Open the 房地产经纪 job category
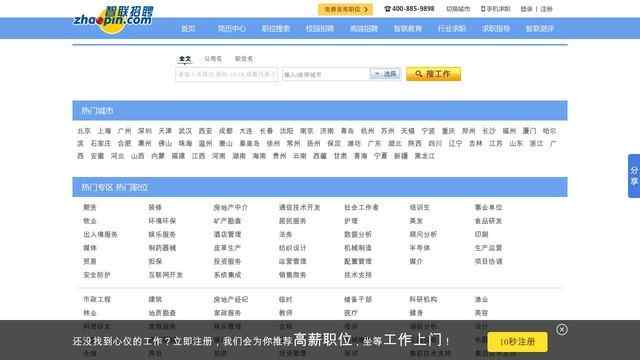 point(231,299)
